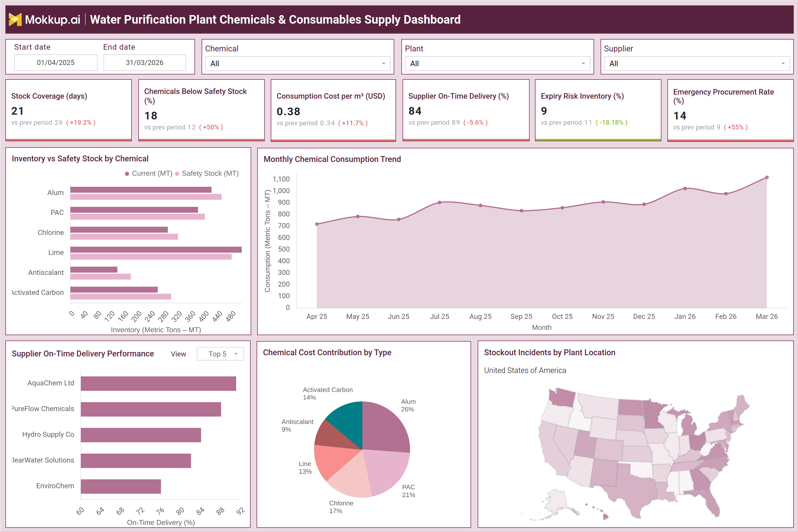
Task: Edit the Start date field 01/04/2025
Action: click(x=56, y=63)
